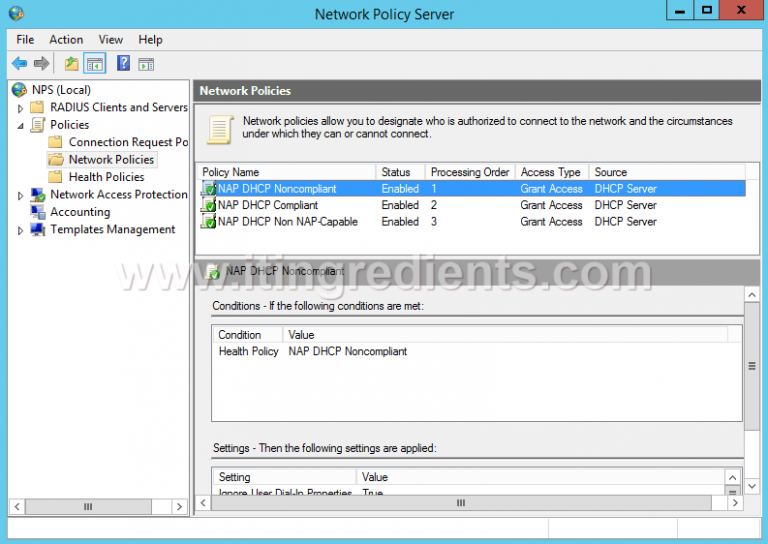768x544 pixels.
Task: Click the NAP DHCP Non NAP-Capable policy icon
Action: point(209,221)
